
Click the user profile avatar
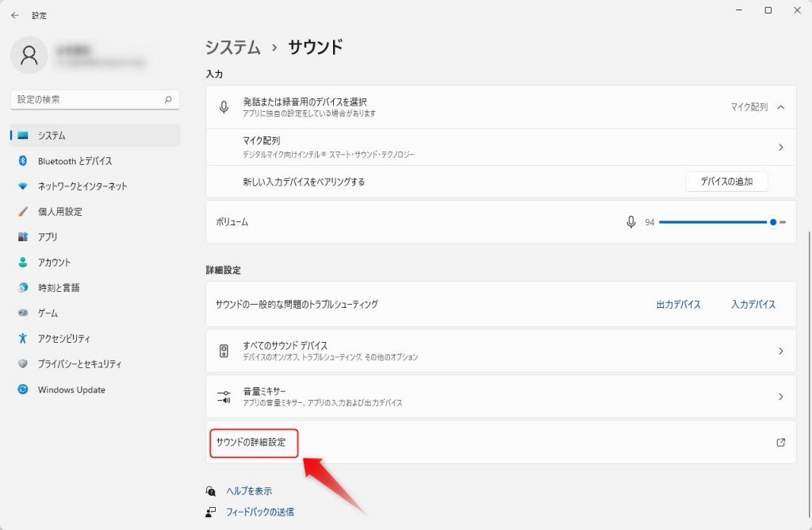coord(29,55)
